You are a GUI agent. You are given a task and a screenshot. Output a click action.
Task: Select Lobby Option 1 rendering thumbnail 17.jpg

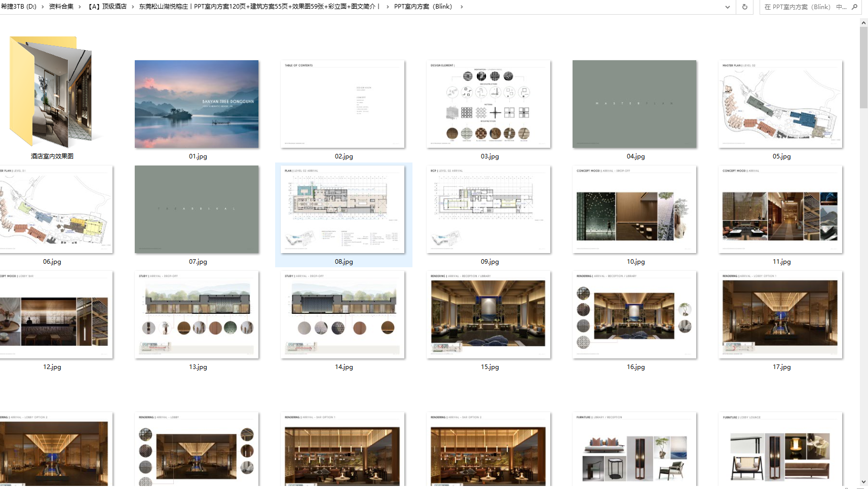[x=780, y=314]
